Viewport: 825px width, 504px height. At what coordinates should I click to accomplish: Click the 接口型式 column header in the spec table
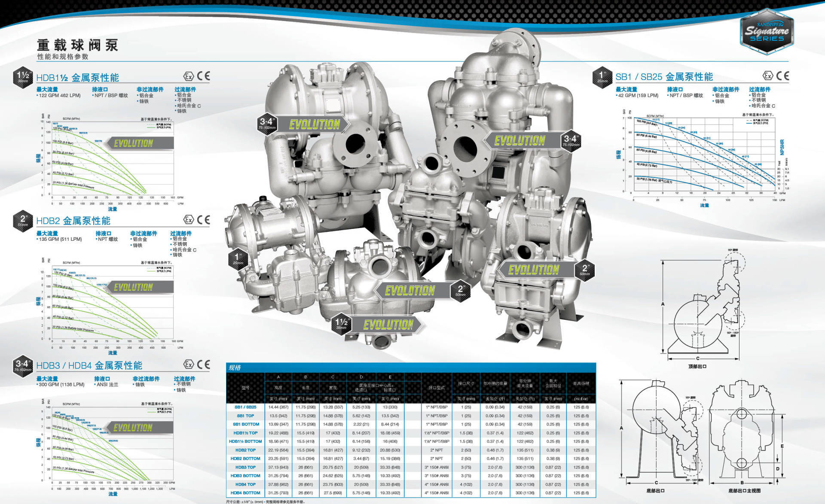pos(437,388)
